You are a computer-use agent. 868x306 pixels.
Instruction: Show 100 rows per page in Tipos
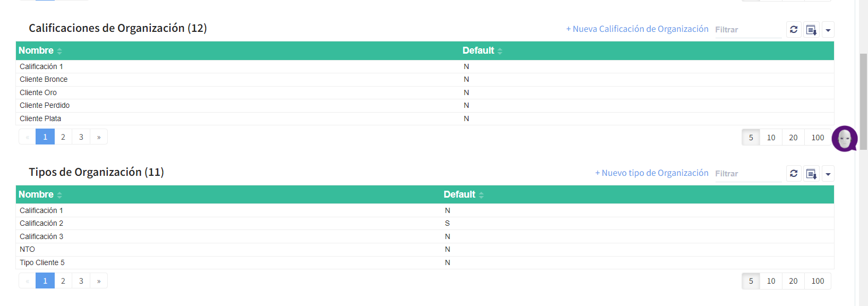tap(818, 281)
